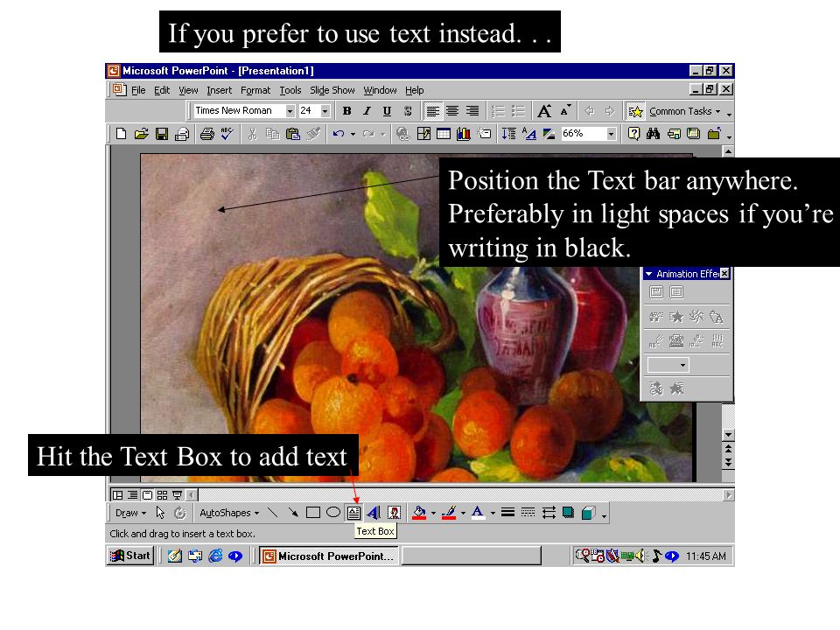This screenshot has width=840, height=630.
Task: Insert WordArt from the drawing toolbar
Action: (x=374, y=513)
